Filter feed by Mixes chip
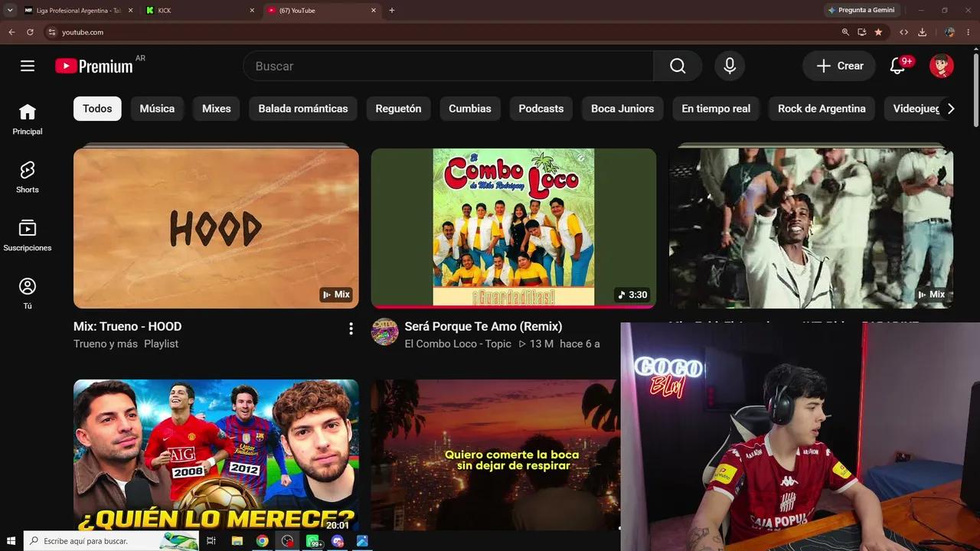The image size is (980, 551). coord(217,109)
